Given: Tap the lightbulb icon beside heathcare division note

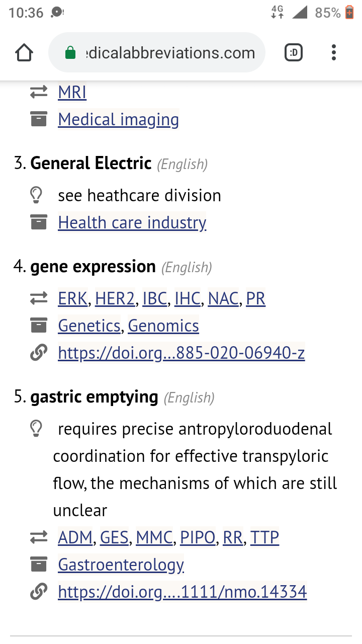Looking at the screenshot, I should 36,195.
